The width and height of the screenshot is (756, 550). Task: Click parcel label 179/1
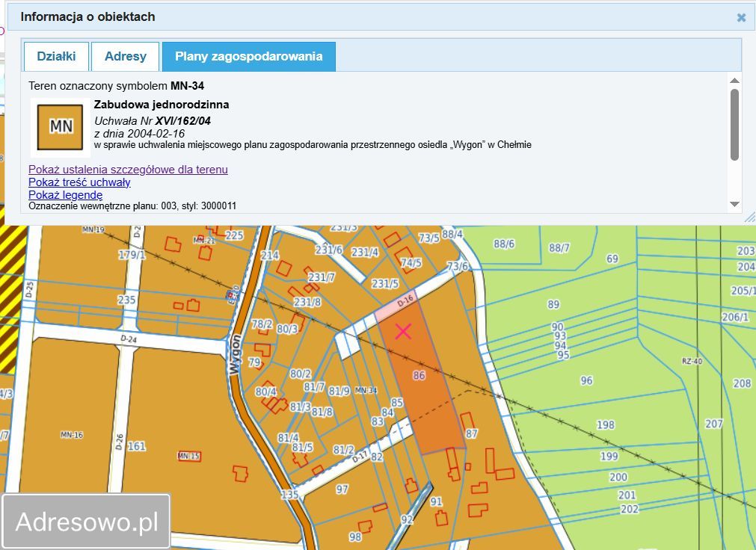(132, 255)
